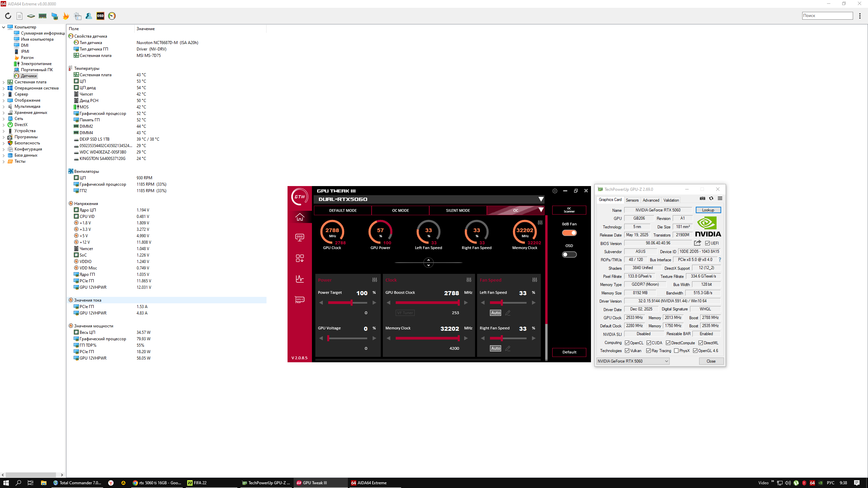Image resolution: width=868 pixels, height=488 pixels.
Task: Click the Auto button under Right Fan Speed
Action: (496, 348)
